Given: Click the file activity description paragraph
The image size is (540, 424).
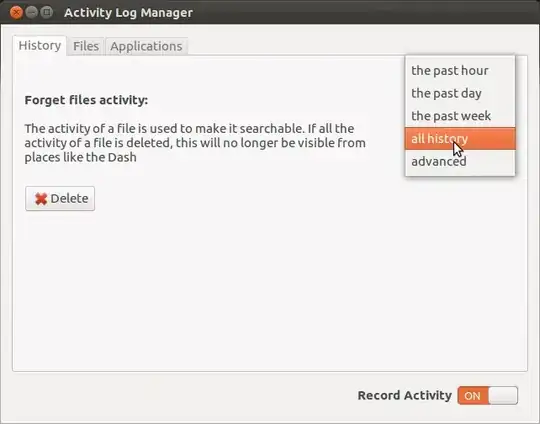Looking at the screenshot, I should (195, 143).
